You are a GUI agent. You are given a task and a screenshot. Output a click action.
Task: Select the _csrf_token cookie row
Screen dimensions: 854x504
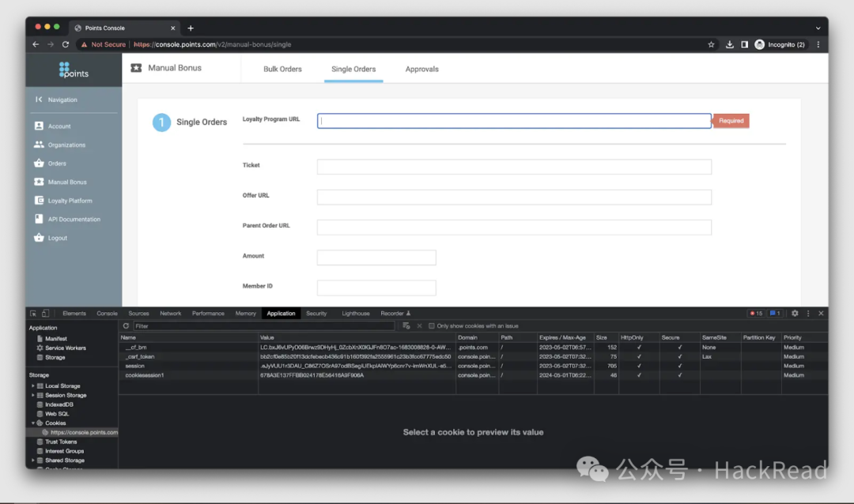click(473, 356)
